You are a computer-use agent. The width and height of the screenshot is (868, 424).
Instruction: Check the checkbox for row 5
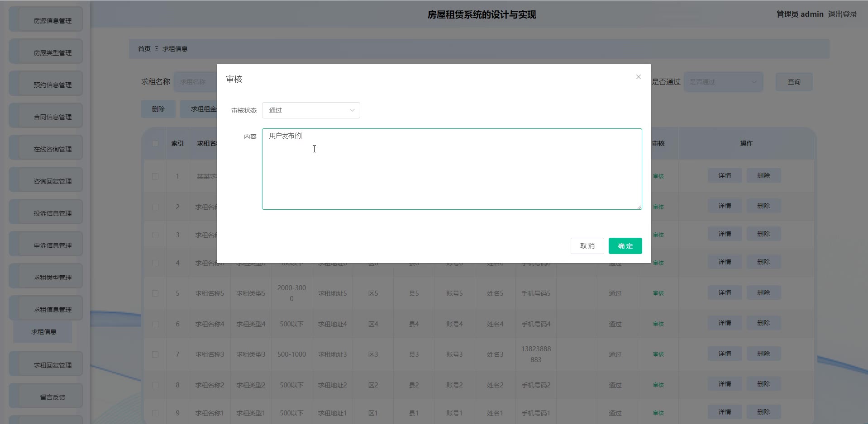[155, 293]
